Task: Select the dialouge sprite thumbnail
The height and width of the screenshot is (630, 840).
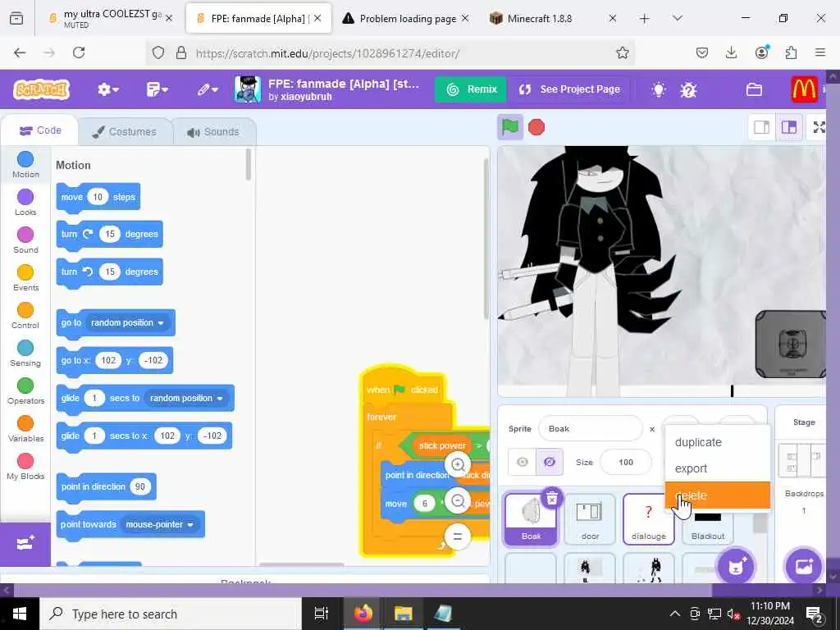Action: point(648,519)
